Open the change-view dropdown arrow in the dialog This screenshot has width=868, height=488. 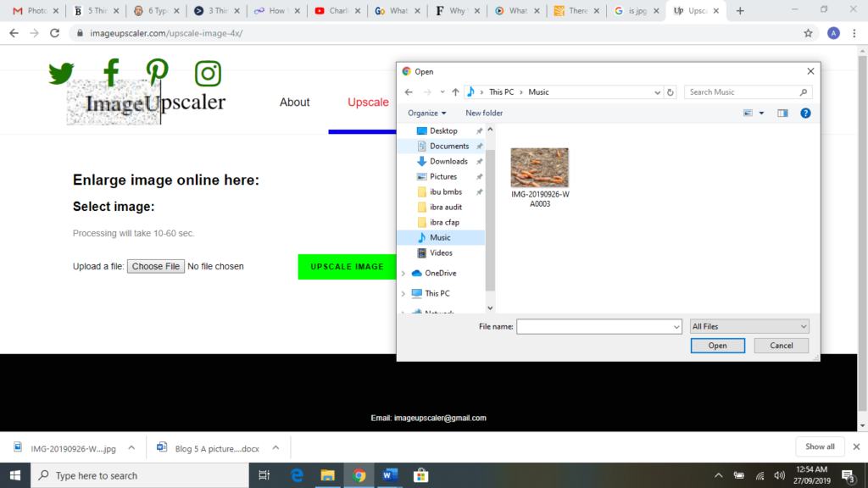pyautogui.click(x=761, y=113)
